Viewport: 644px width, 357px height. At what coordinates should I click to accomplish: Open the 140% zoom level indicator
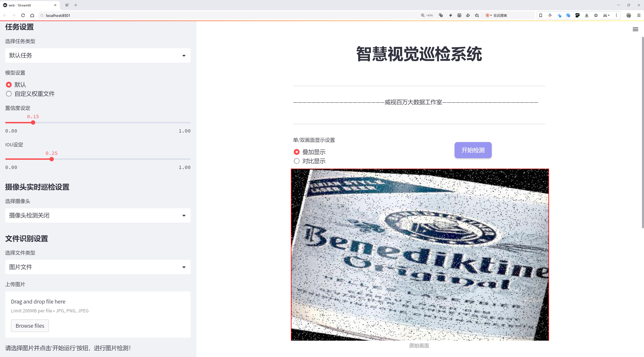[427, 15]
